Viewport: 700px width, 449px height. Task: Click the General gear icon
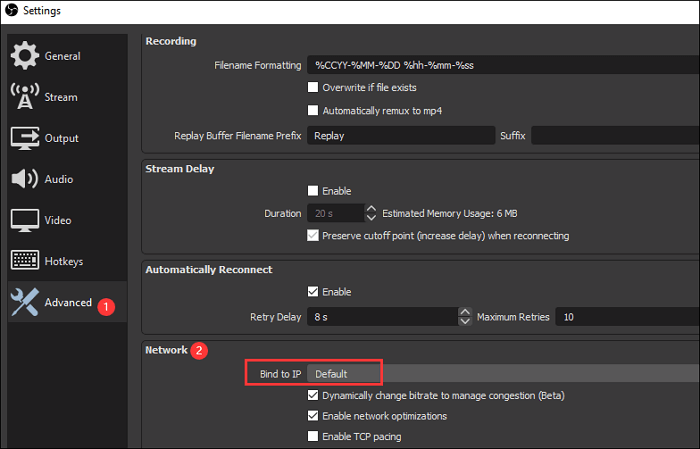tap(24, 56)
